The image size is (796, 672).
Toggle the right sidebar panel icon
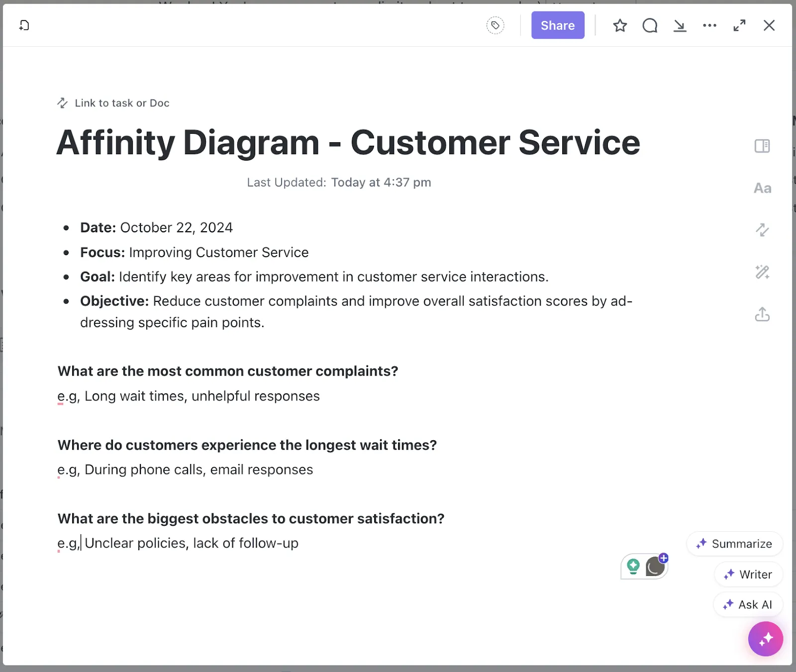point(762,146)
